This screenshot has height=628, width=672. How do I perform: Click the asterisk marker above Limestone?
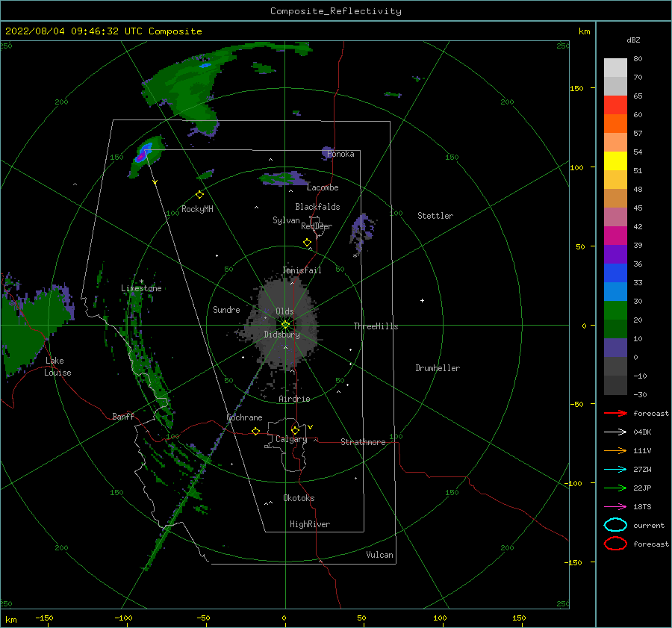[141, 282]
